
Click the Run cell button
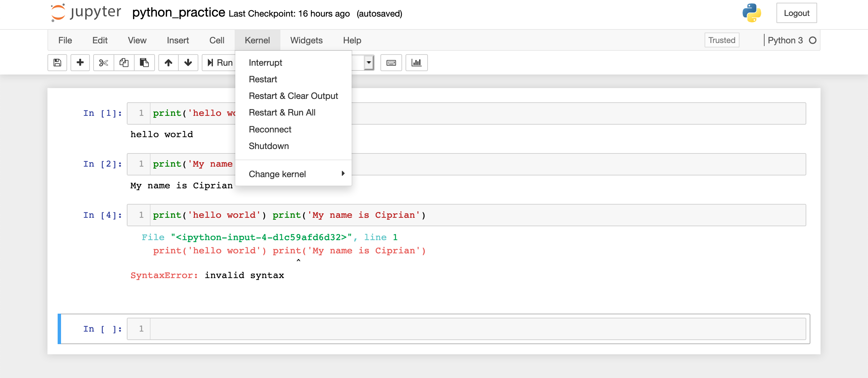pos(220,62)
